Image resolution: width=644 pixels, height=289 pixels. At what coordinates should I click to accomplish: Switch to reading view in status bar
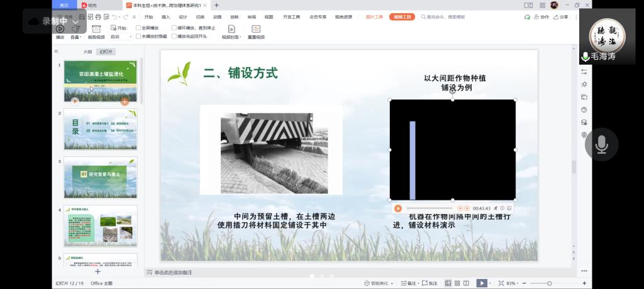(467, 283)
